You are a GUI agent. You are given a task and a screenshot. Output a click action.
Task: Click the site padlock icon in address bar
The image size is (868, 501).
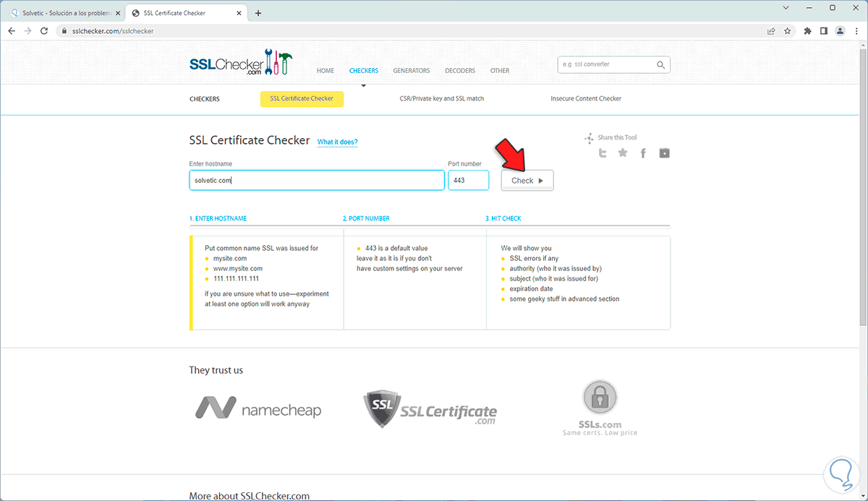[x=64, y=31]
